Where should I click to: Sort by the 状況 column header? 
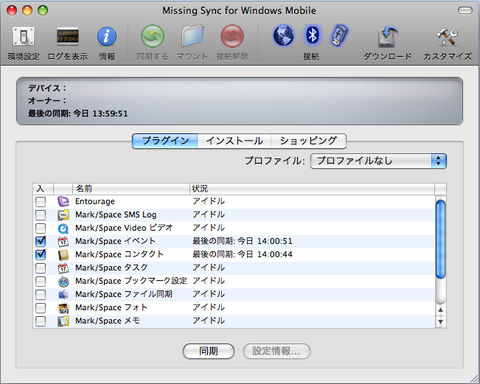tap(312, 189)
